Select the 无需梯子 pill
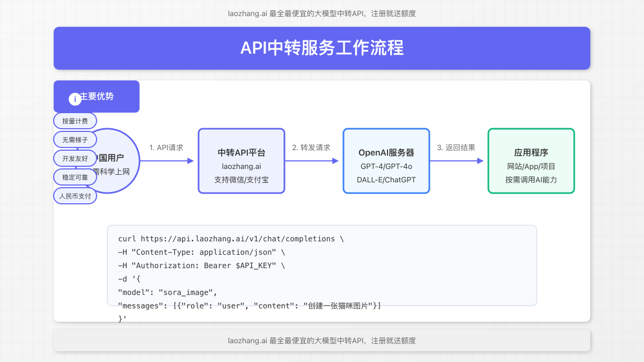The width and height of the screenshot is (644, 362). tap(75, 139)
